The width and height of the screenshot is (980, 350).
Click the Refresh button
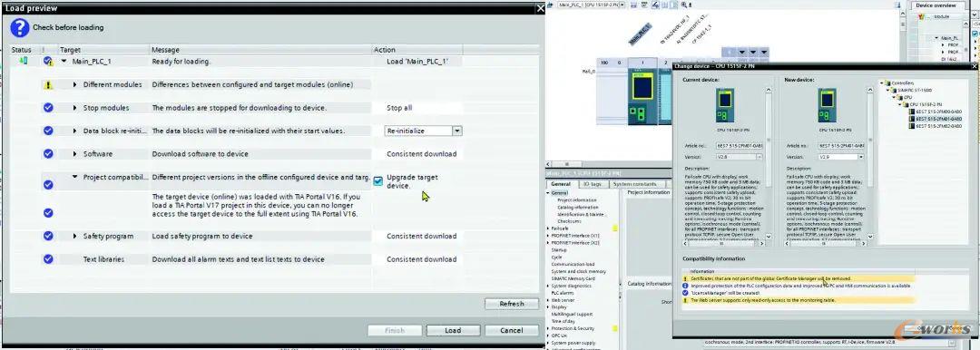click(x=511, y=304)
